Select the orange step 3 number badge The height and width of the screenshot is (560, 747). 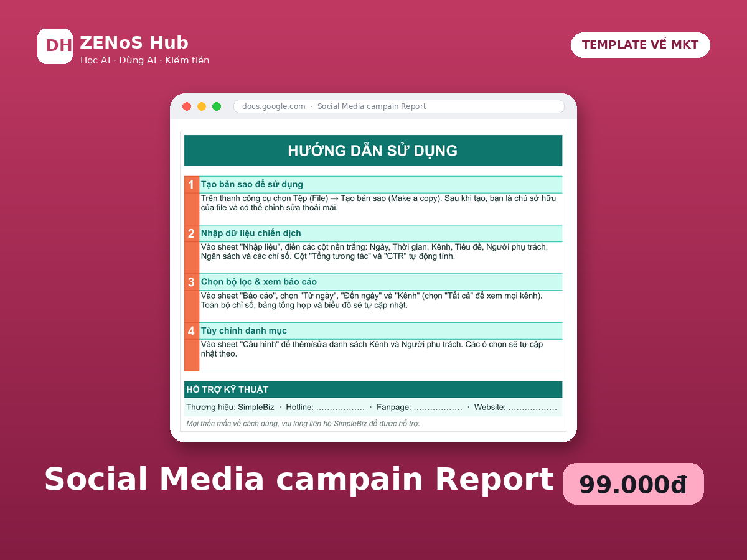(x=191, y=282)
